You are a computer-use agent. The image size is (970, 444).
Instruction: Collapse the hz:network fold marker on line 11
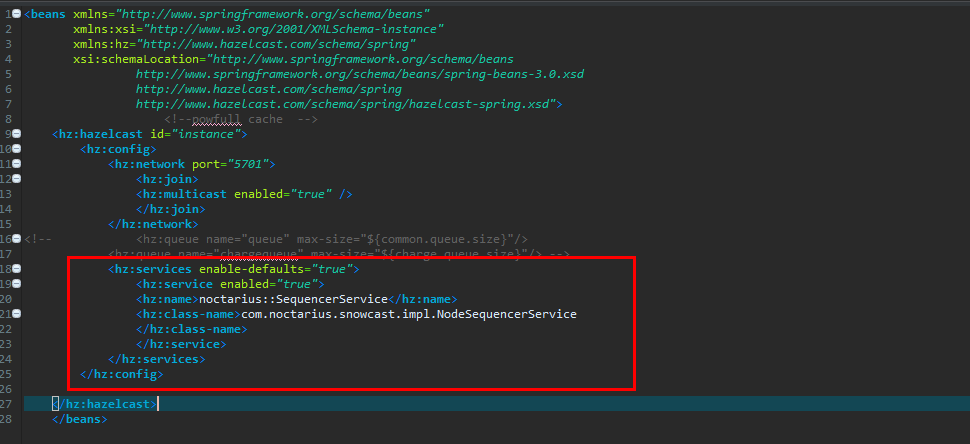(16, 164)
